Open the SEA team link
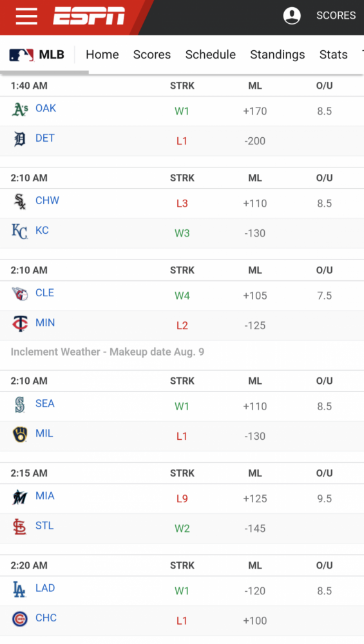Image resolution: width=364 pixels, height=644 pixels. pos(45,404)
